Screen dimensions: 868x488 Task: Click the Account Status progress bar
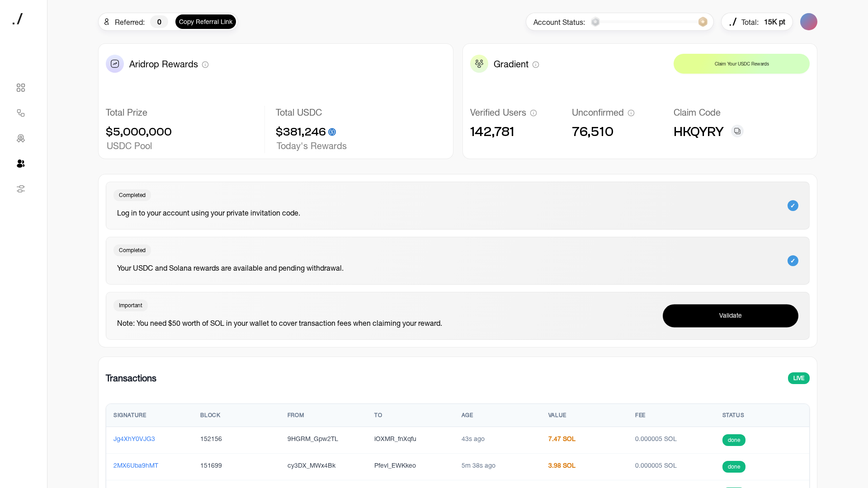point(649,22)
